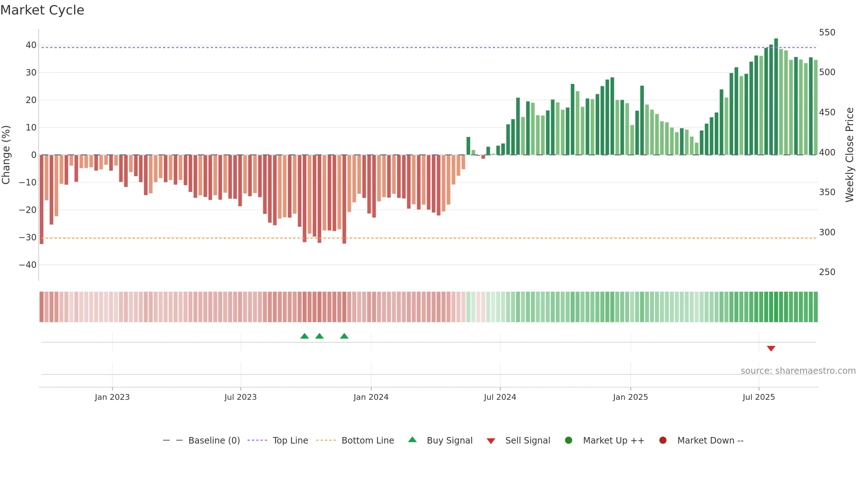Click the Buy Signal green triangle legend icon
This screenshot has height=488, width=868.
click(x=412, y=440)
